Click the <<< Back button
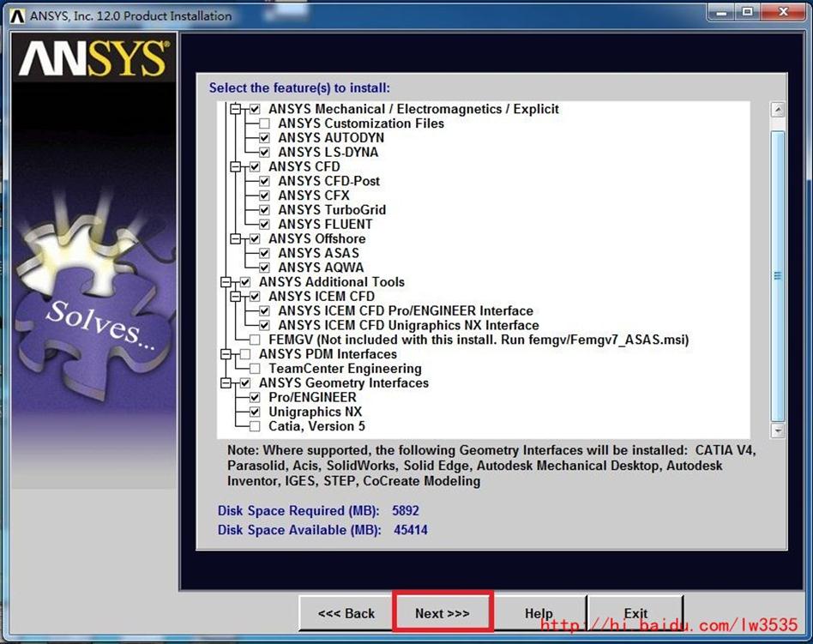 pos(346,613)
